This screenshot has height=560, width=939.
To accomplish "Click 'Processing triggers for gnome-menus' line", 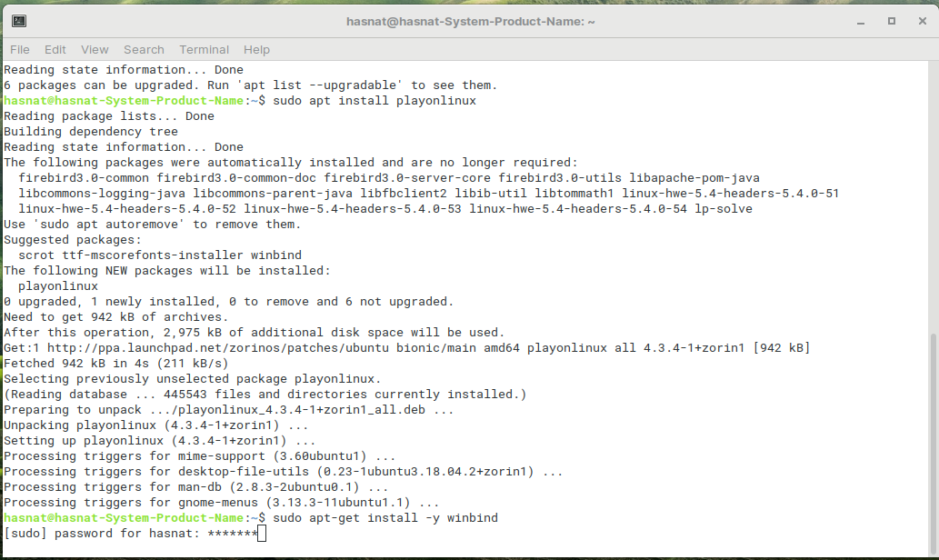I will click(x=222, y=503).
